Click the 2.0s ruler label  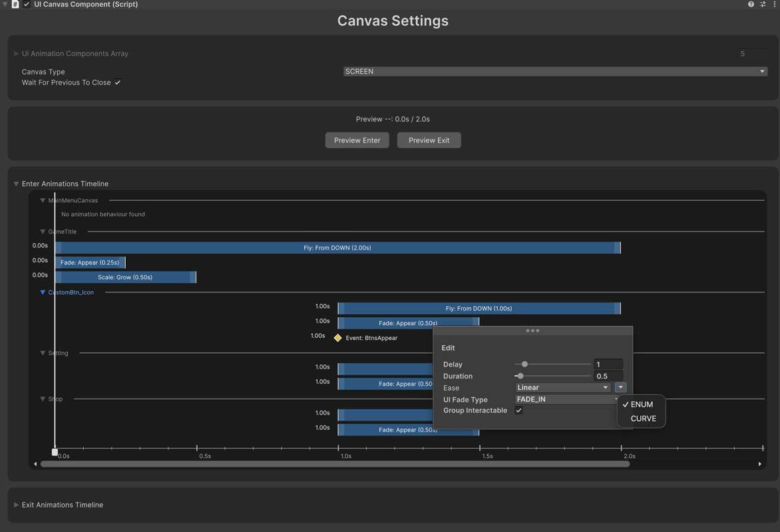tap(630, 456)
